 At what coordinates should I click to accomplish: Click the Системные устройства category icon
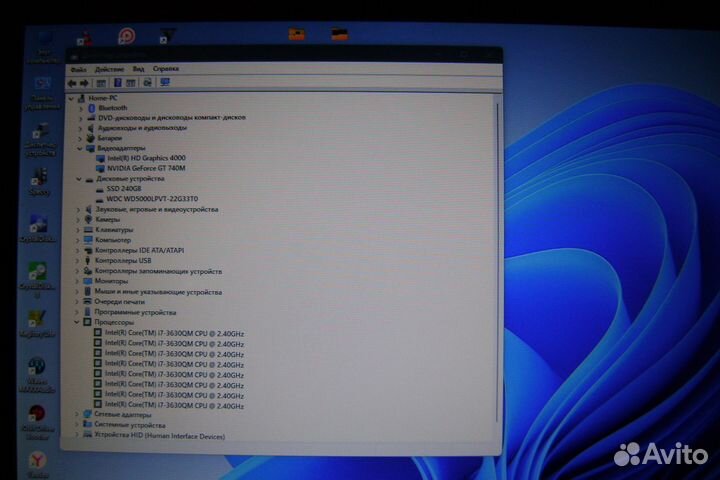pyautogui.click(x=87, y=424)
